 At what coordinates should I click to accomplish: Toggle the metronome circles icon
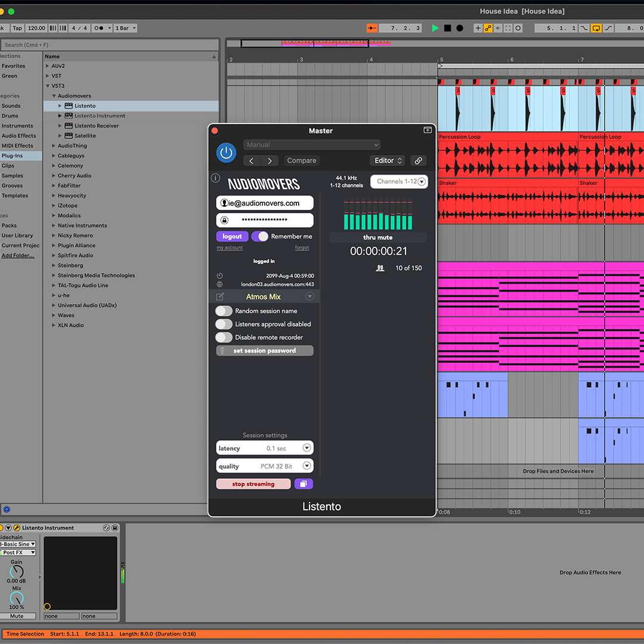(98, 28)
